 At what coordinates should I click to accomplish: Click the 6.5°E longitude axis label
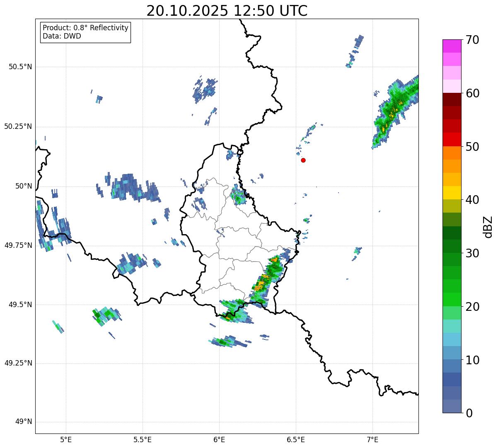click(x=296, y=439)
